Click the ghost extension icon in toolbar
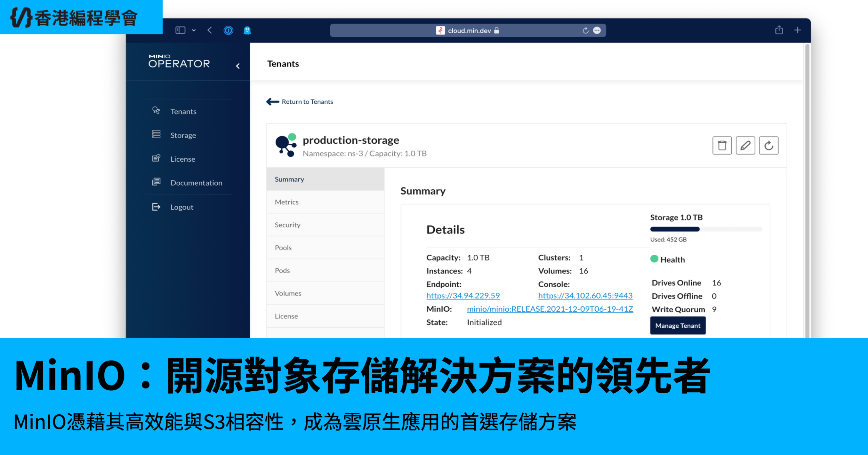 (x=247, y=30)
